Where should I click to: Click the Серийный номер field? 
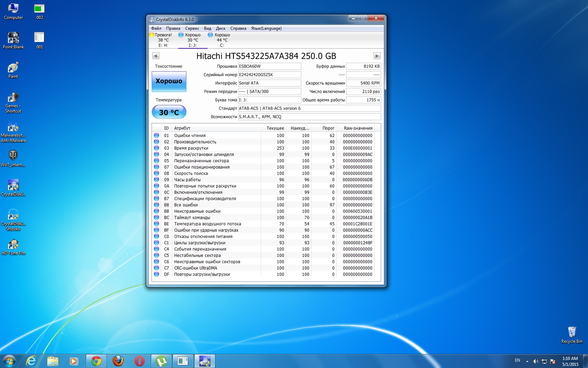[x=269, y=75]
